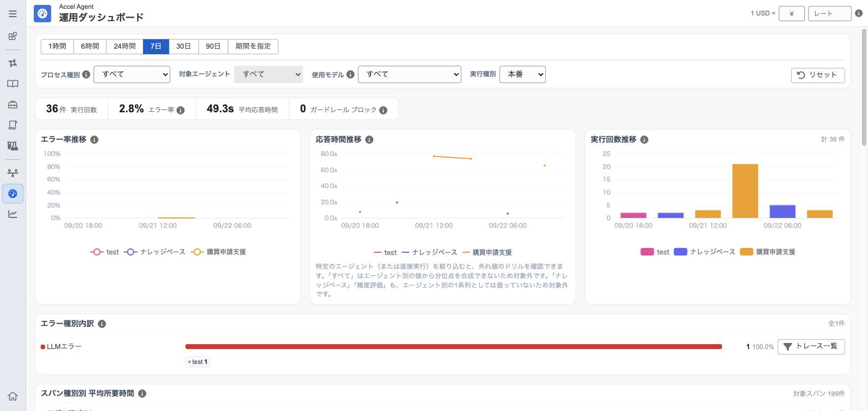This screenshot has width=868, height=411.
Task: Click info icon beside ガードレール ブロック
Action: (383, 110)
